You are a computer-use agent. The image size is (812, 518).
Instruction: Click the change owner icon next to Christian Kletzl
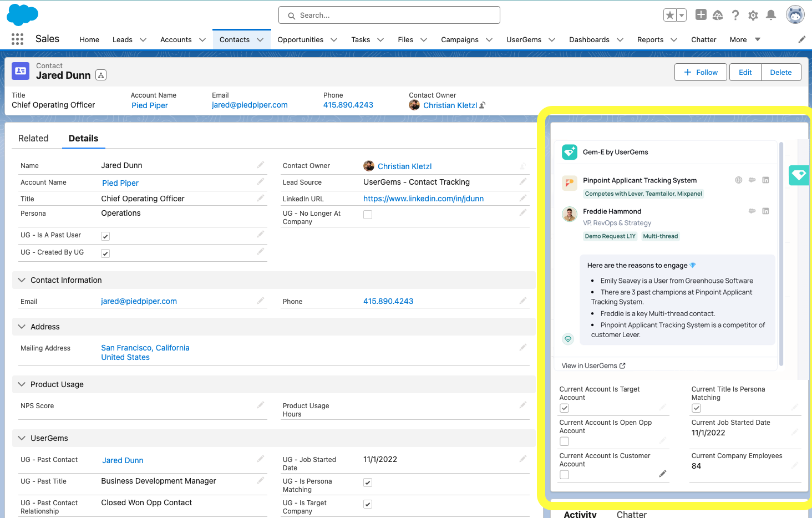coord(483,105)
